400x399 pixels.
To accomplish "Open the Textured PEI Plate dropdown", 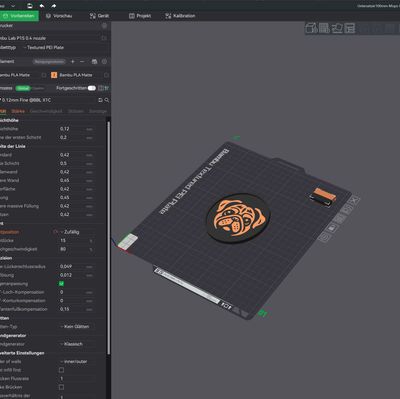I will pos(45,47).
